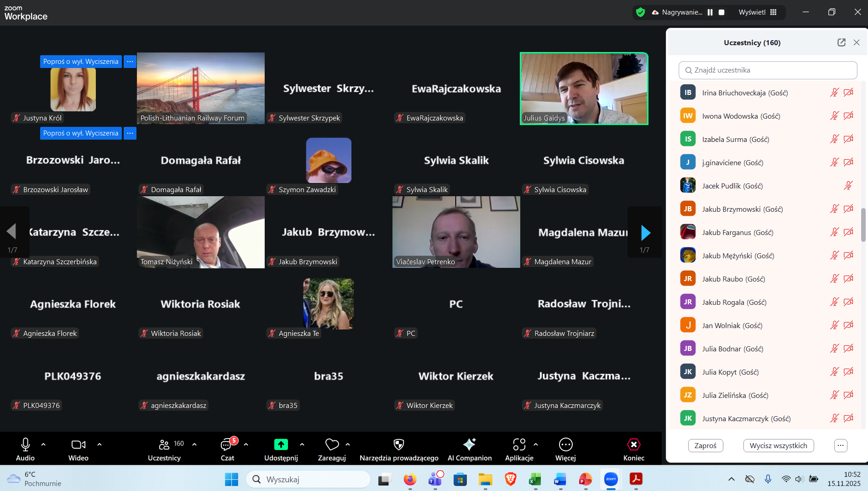Open the Aplikacje apps icon
This screenshot has height=491, width=868.
click(x=519, y=444)
